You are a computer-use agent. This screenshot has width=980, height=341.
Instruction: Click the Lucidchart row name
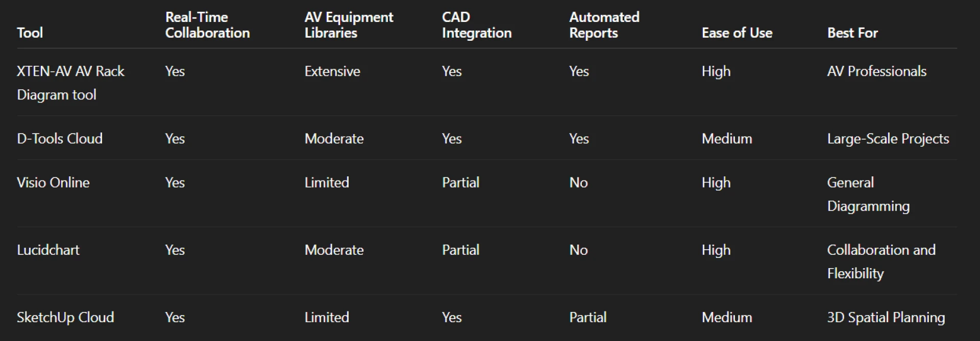pos(48,250)
